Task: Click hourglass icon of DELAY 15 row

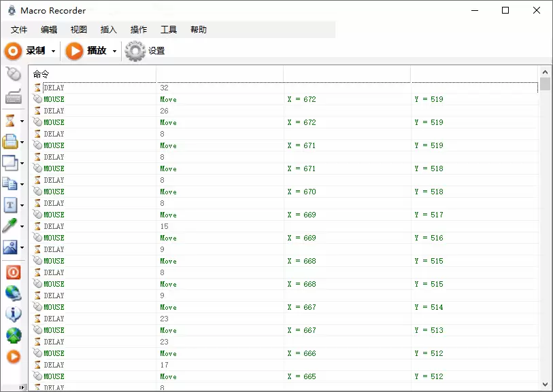Action: 37,226
